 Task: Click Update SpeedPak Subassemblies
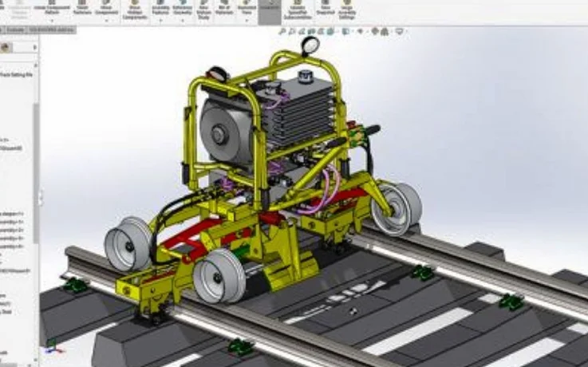tap(298, 10)
